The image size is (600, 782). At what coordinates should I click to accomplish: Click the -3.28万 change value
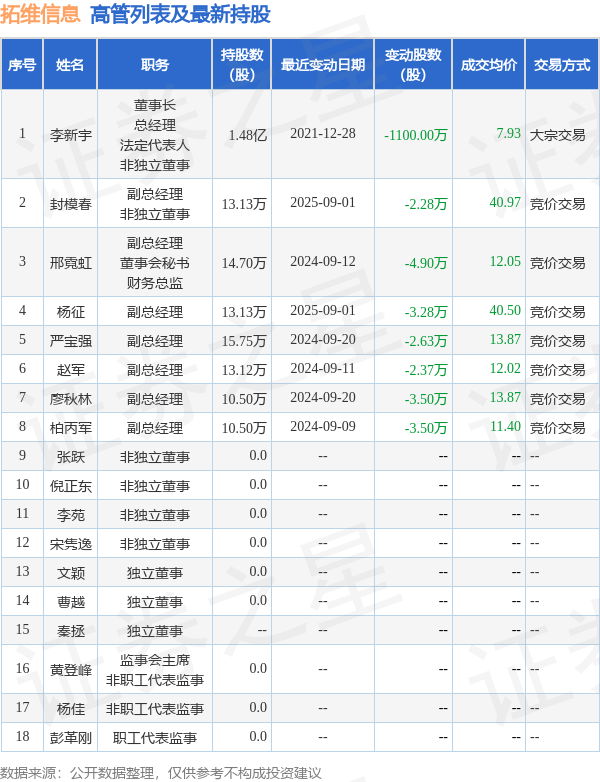point(426,312)
